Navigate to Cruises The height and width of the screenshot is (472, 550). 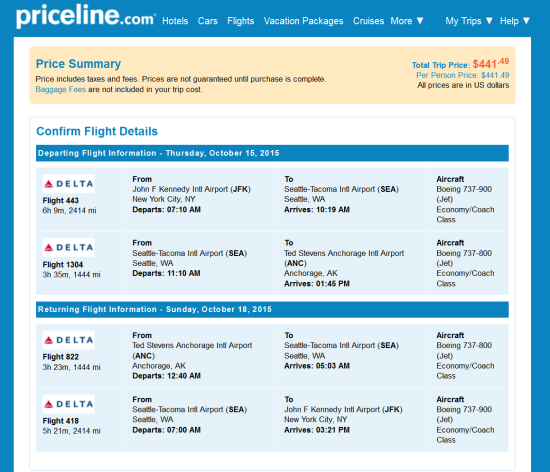pyautogui.click(x=368, y=21)
